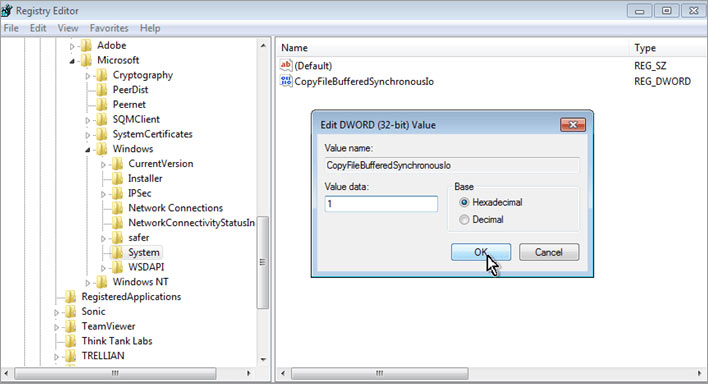Click the IPSec folder icon
Screen dimensions: 708x384
point(117,193)
